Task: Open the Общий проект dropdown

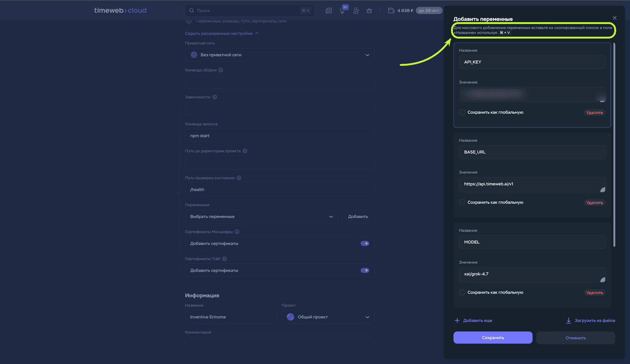Action: pyautogui.click(x=328, y=317)
